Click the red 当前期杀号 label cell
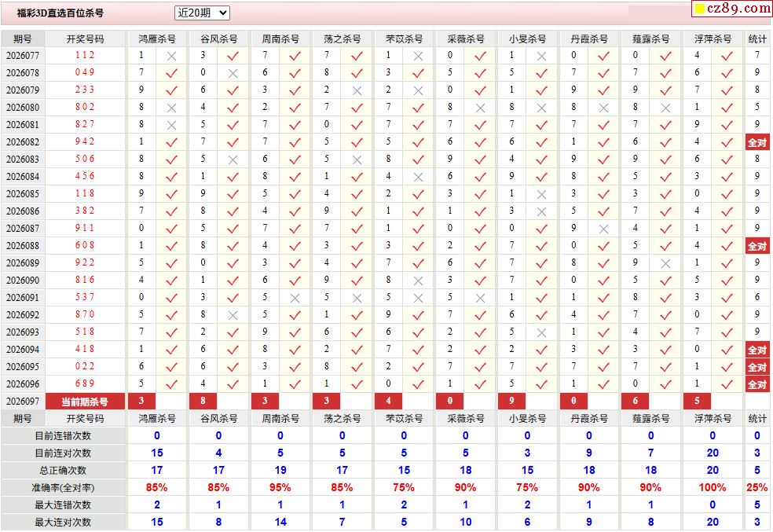This screenshot has width=773, height=532. pos(85,402)
